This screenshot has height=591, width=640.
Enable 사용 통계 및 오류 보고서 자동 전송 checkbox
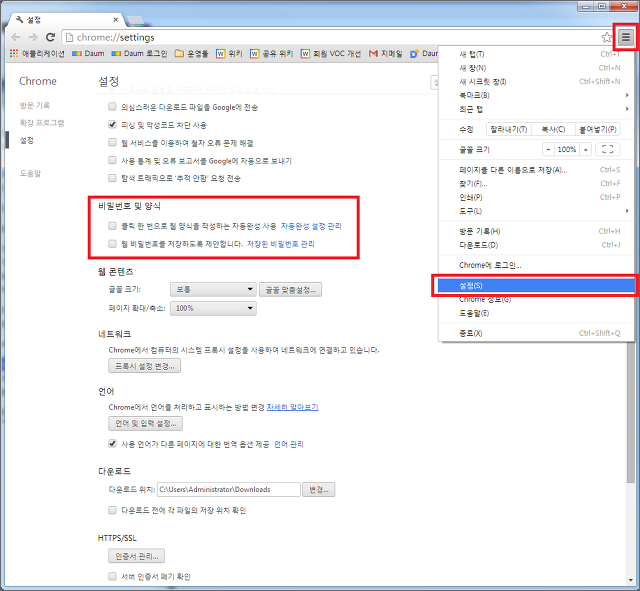pos(112,160)
